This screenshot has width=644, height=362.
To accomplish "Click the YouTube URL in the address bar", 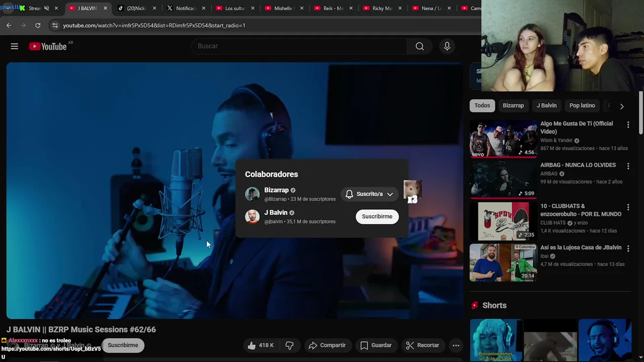I will click(154, 25).
